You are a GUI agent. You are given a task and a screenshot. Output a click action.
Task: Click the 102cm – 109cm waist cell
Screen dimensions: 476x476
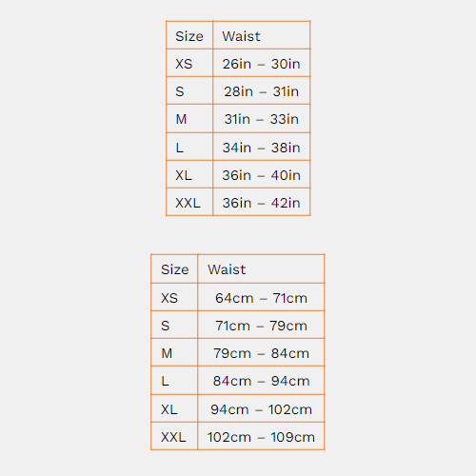click(261, 437)
